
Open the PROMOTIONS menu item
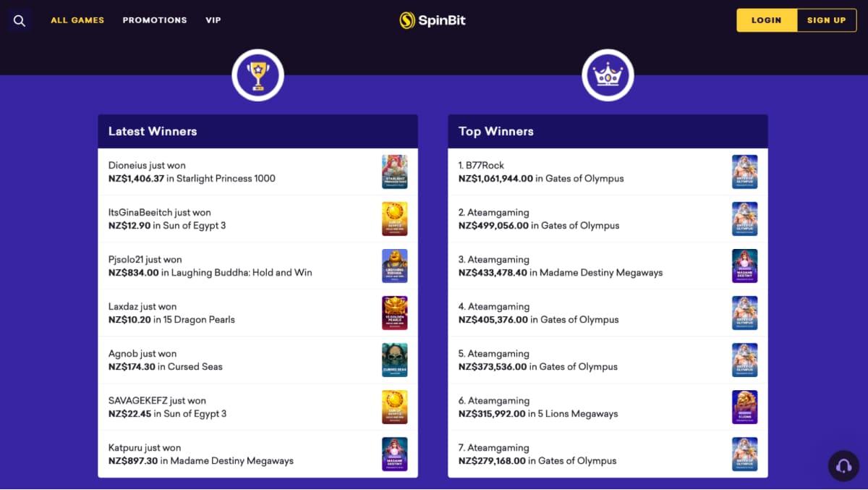[155, 20]
